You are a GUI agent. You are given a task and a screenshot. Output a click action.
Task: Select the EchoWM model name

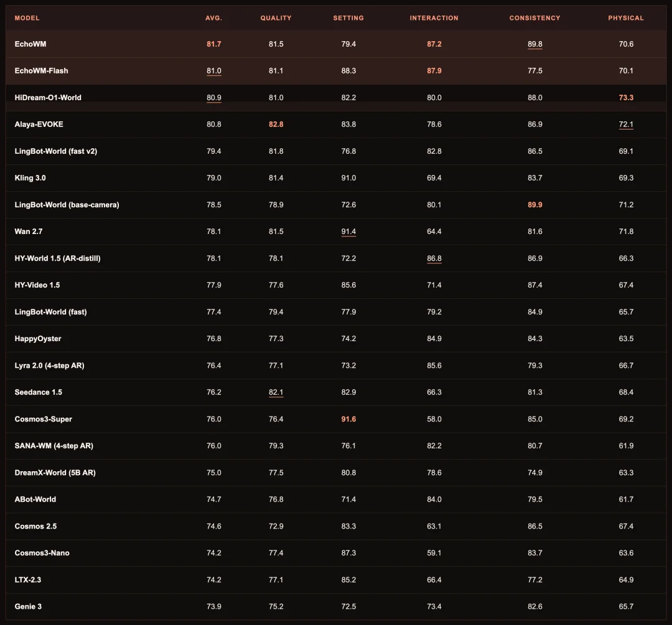[x=30, y=44]
